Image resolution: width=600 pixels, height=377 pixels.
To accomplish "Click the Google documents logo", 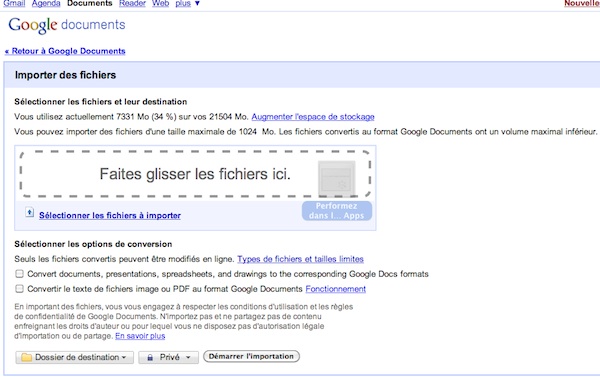I will [x=67, y=25].
